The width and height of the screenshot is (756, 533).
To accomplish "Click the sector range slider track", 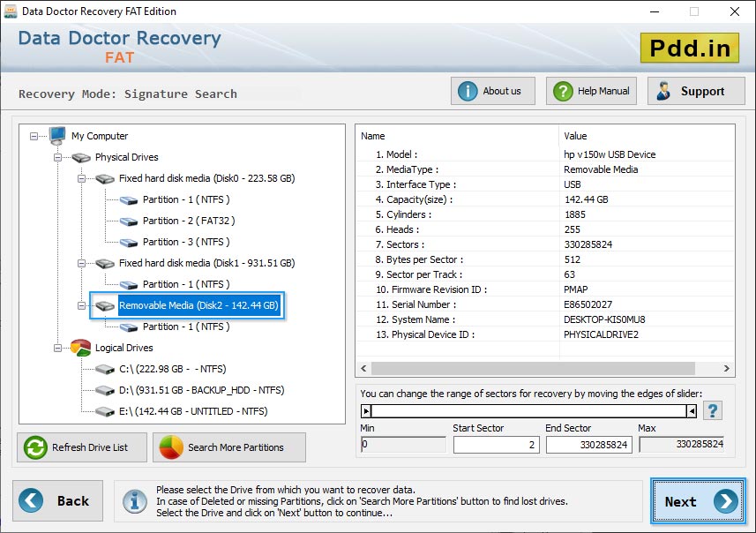I will tap(529, 411).
